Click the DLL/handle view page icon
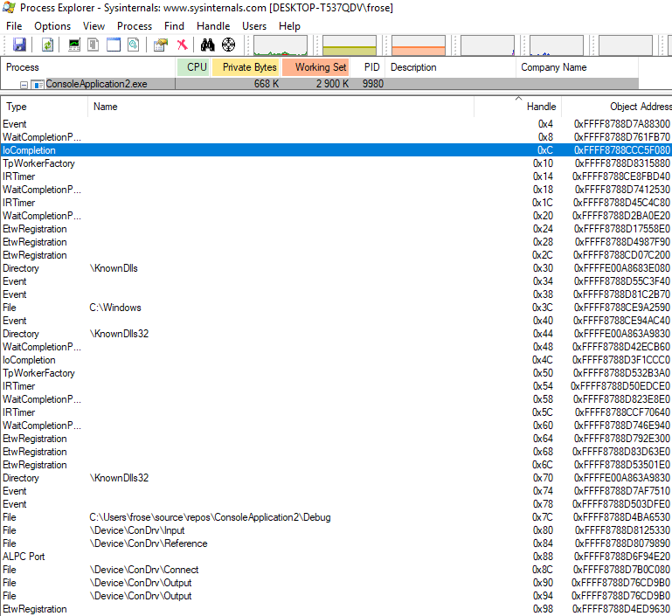The width and height of the screenshot is (672, 616). coord(134,45)
